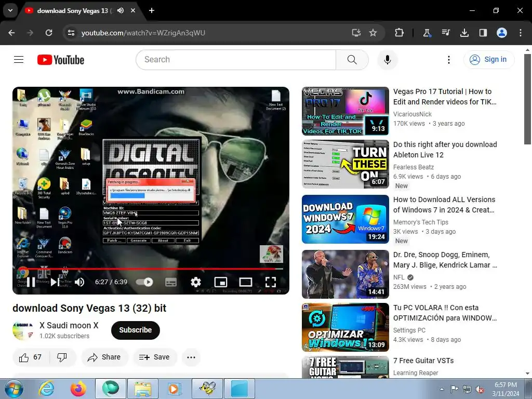
Task: Open X Saudi moon X channel name link
Action: (69, 325)
